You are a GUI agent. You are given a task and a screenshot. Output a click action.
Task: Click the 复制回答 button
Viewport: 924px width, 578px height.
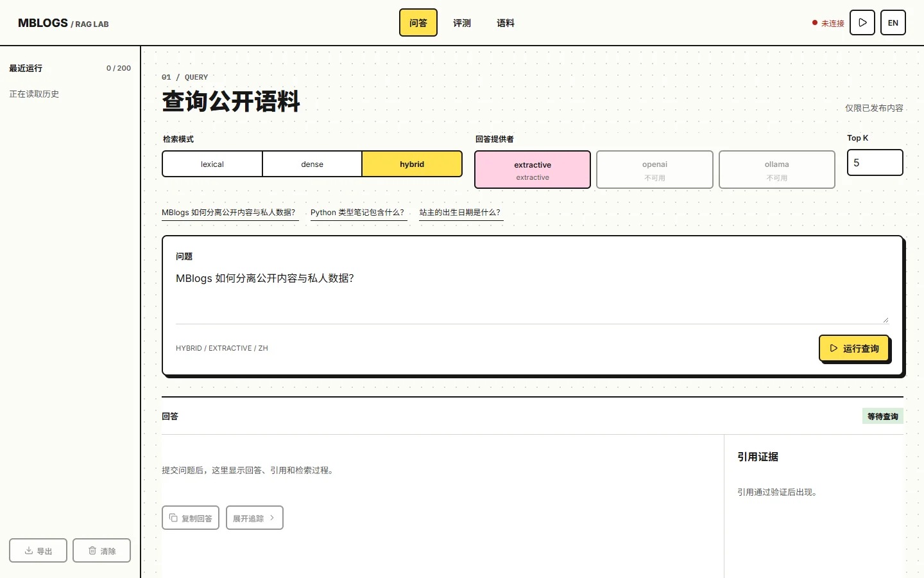coord(191,518)
